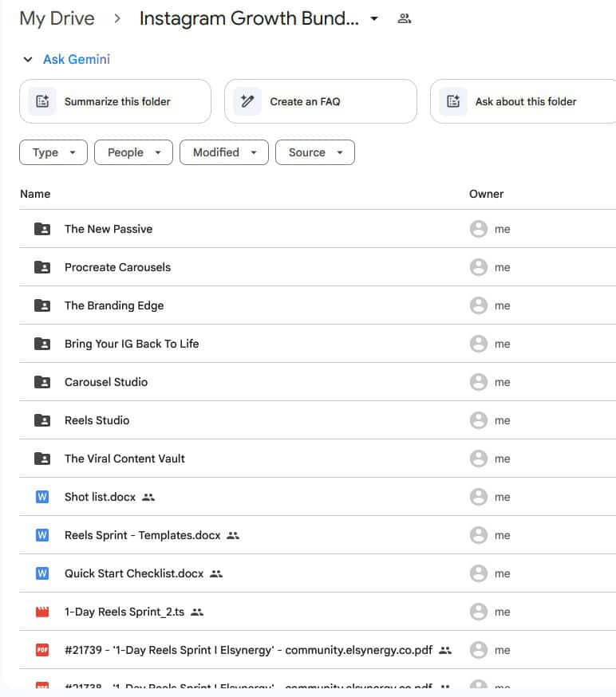Image resolution: width=616 pixels, height=697 pixels.
Task: Click the shared folder icon for Reels Studio
Action: point(42,420)
